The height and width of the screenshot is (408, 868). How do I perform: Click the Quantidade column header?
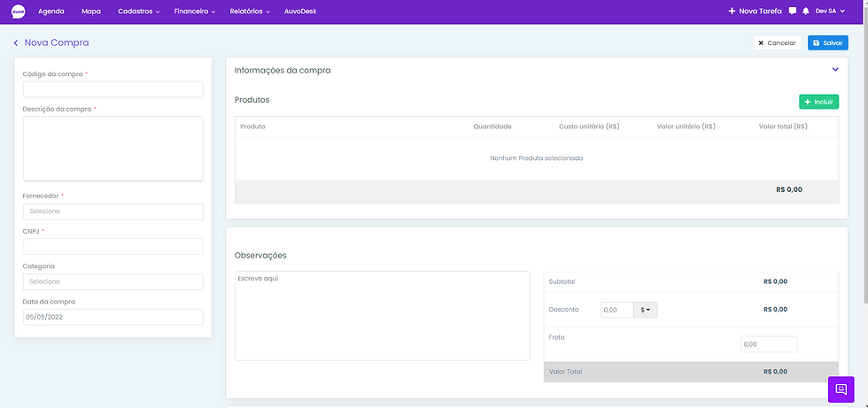(x=492, y=127)
